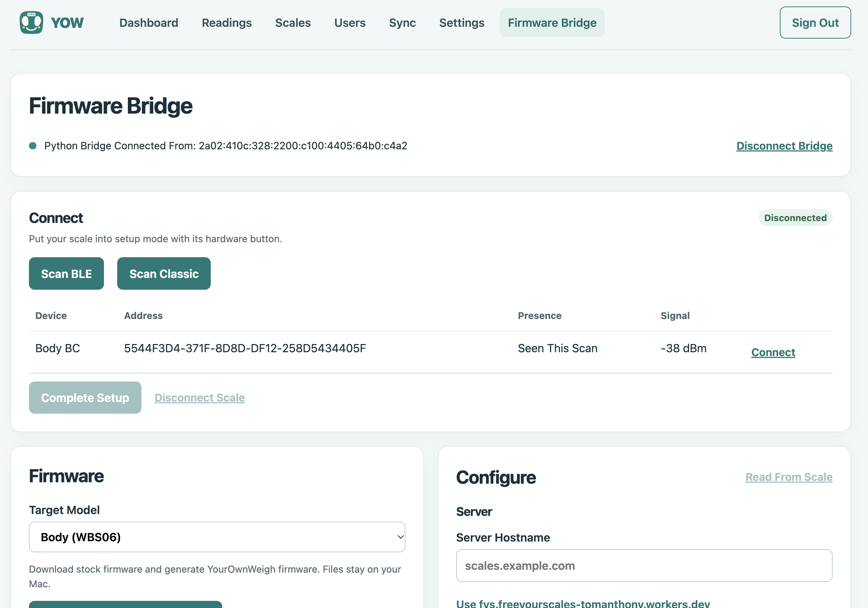868x608 pixels.
Task: Start a Scan Classic search
Action: point(164,273)
